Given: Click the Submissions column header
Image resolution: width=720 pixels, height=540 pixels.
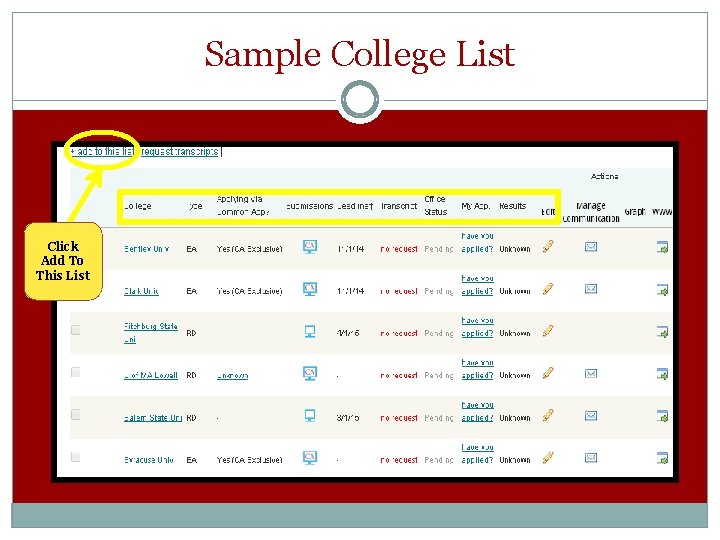Looking at the screenshot, I should tap(309, 206).
